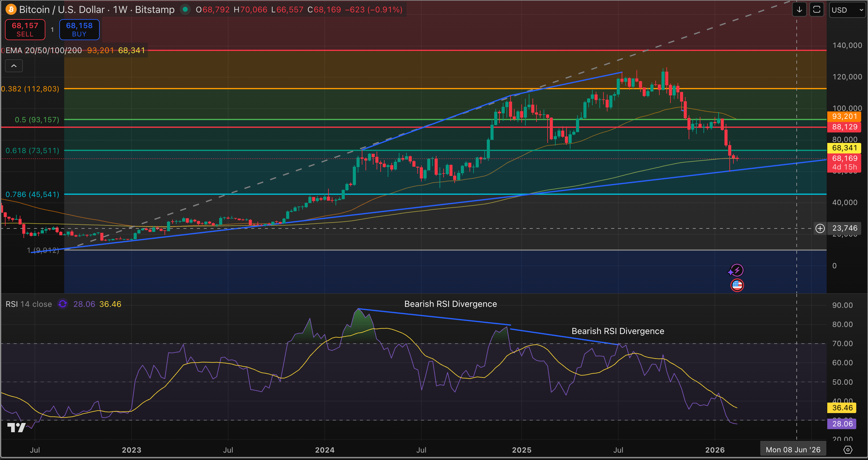
Task: Click the RSI refresh cycle icon
Action: tap(63, 304)
